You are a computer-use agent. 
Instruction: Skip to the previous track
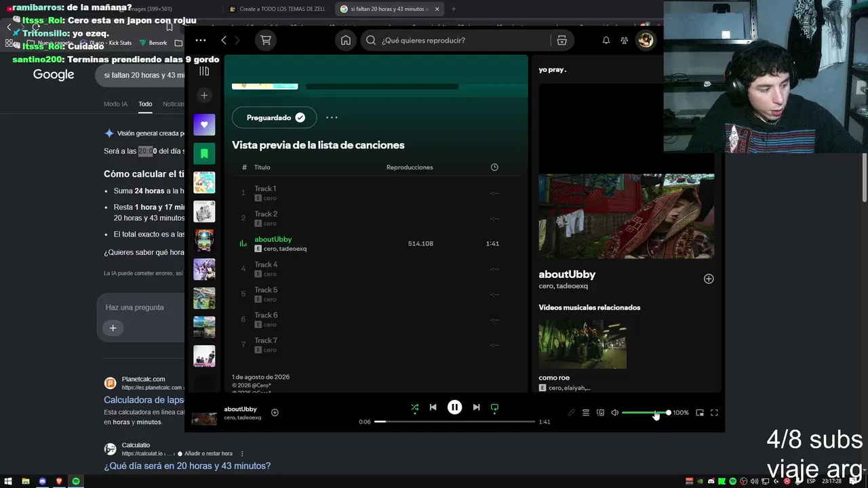(x=433, y=407)
